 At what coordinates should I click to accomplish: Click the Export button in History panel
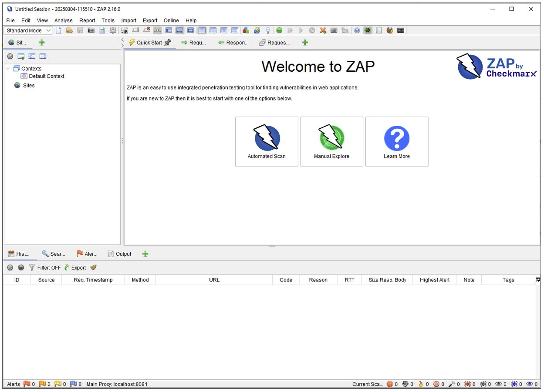click(75, 268)
